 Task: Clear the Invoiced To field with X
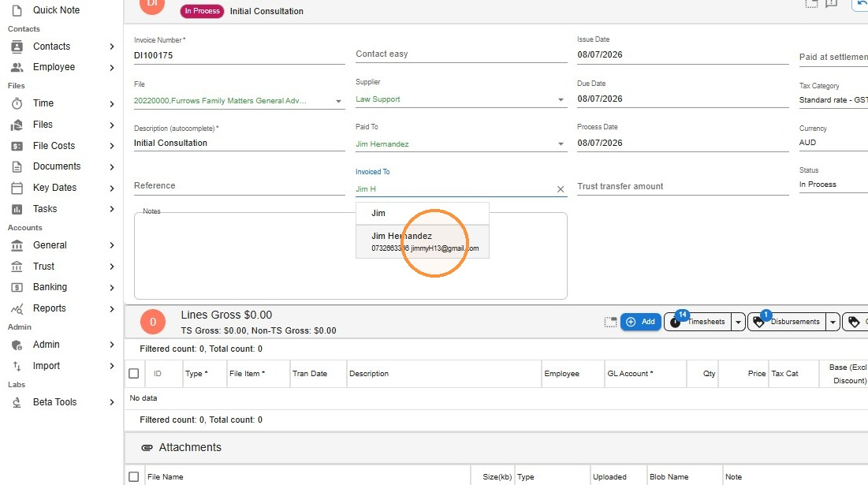click(561, 189)
